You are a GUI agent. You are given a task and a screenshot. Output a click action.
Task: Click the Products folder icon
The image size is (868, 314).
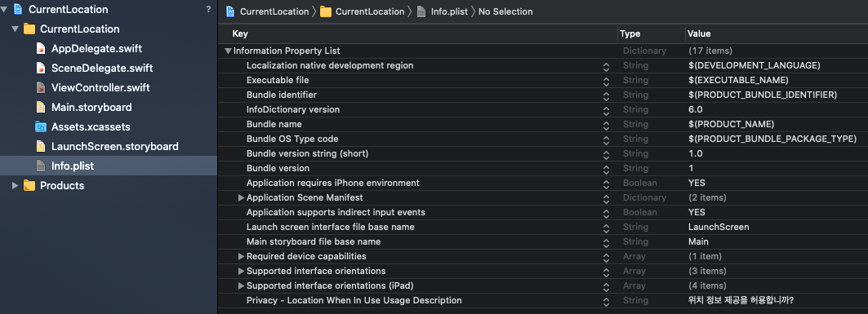(x=29, y=186)
